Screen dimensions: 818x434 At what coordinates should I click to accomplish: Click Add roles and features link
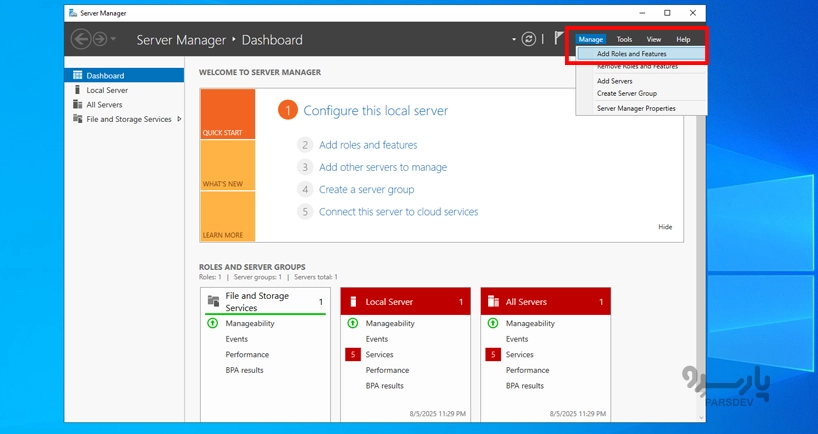tap(368, 145)
